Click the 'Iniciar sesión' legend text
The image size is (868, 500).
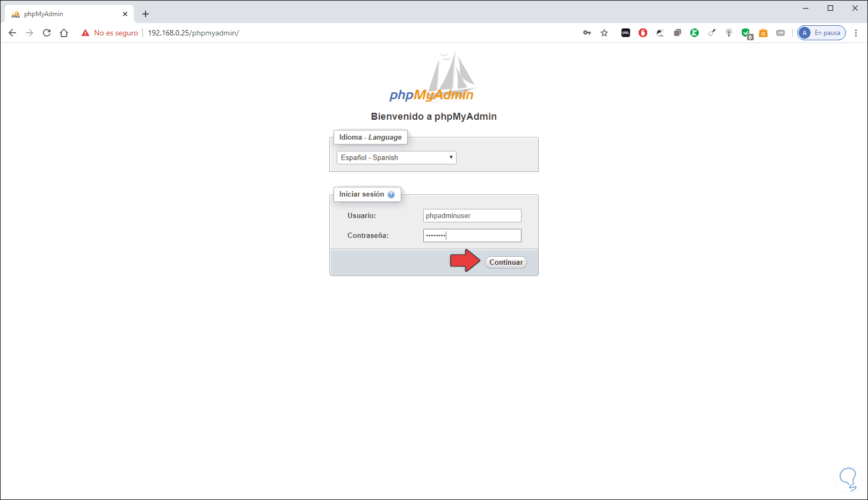click(x=361, y=194)
